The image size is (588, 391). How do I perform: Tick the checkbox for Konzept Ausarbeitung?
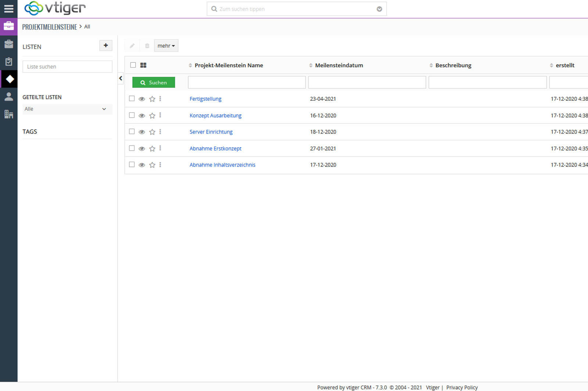coord(132,115)
